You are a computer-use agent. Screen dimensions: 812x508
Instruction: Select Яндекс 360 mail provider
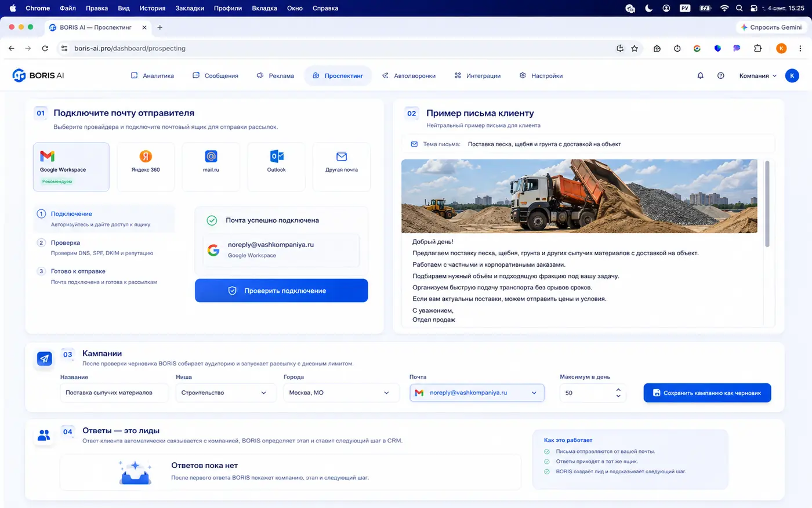coord(146,167)
